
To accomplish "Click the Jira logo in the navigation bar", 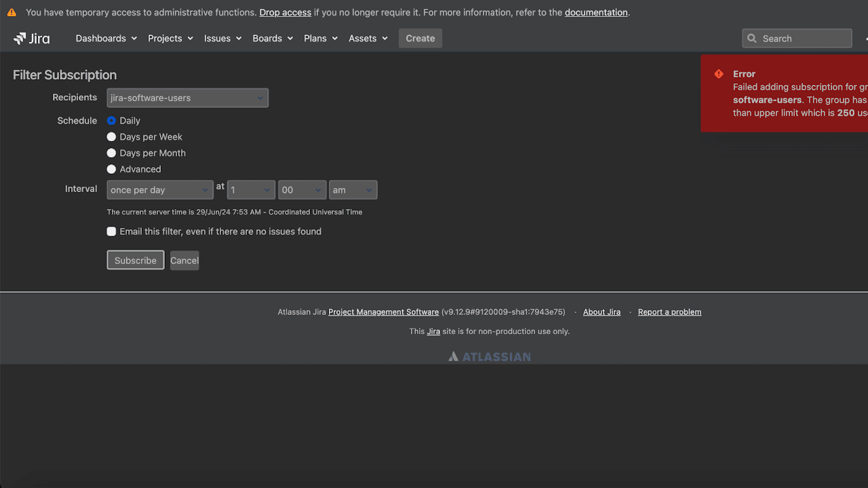I will pos(31,38).
